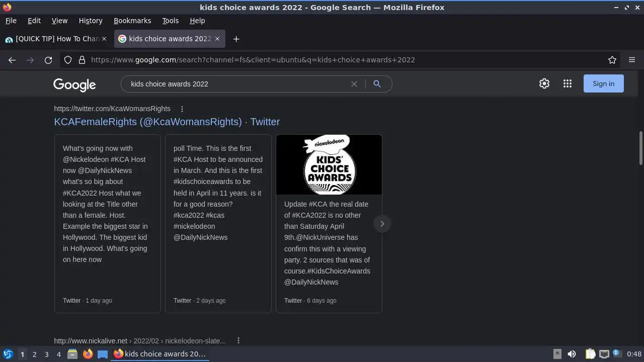
Task: Open the Edit menu
Action: tap(34, 21)
